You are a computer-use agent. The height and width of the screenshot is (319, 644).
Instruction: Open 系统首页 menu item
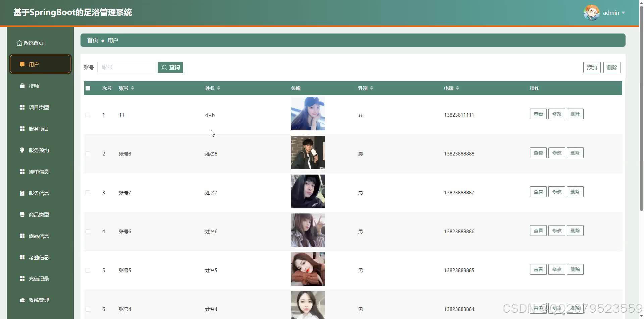click(40, 43)
